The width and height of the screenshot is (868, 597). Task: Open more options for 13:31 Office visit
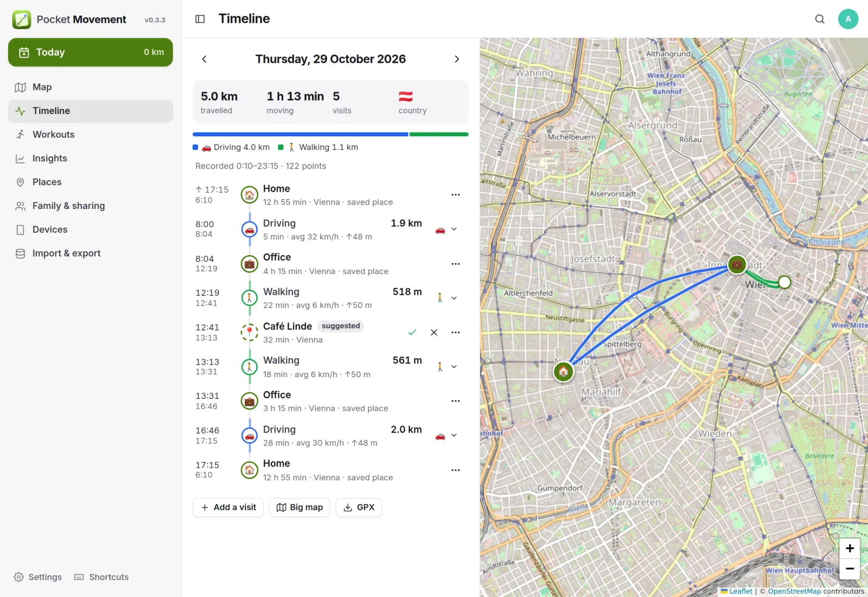point(456,401)
